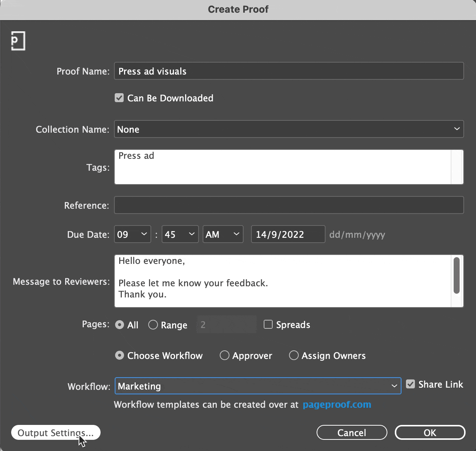
Task: Open the hours dropdown showing 09
Action: coord(132,234)
